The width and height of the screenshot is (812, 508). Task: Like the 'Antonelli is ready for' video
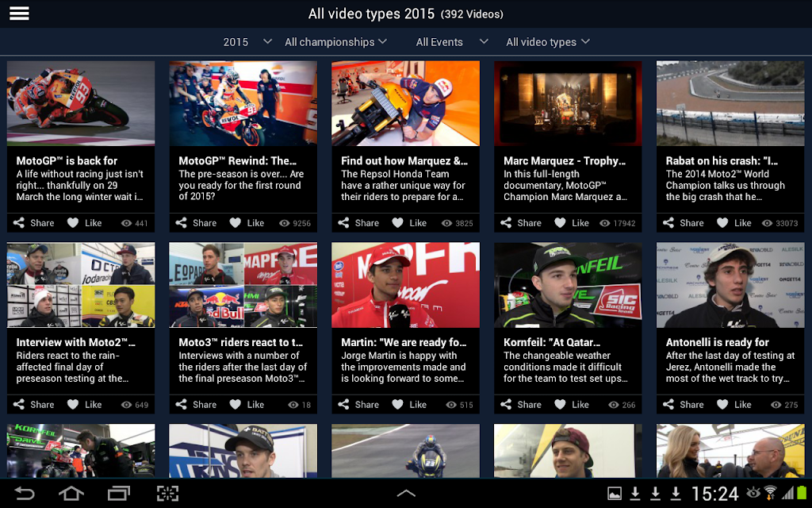click(x=733, y=404)
